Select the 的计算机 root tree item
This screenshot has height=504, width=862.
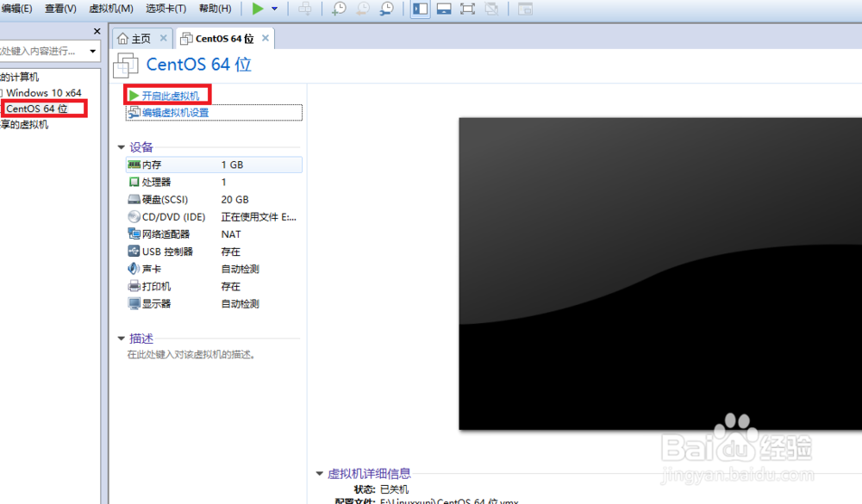20,77
